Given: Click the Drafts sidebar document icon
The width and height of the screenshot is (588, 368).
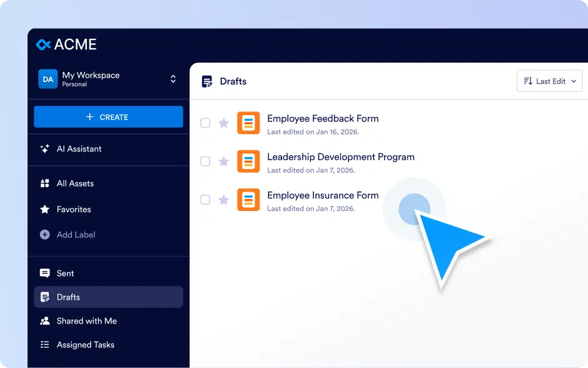Looking at the screenshot, I should [44, 297].
